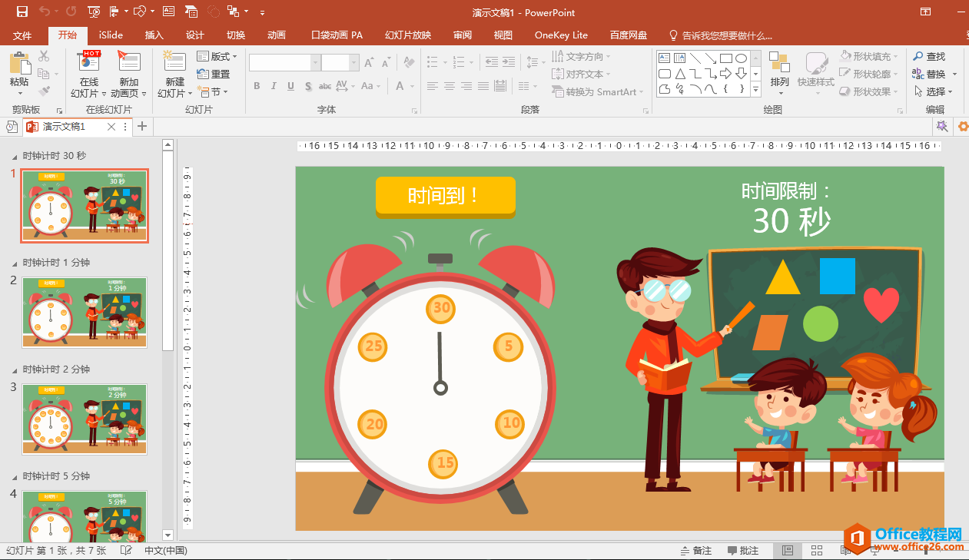This screenshot has width=969, height=560.
Task: Click the New Slide (新建幻灯片) icon
Action: click(174, 65)
